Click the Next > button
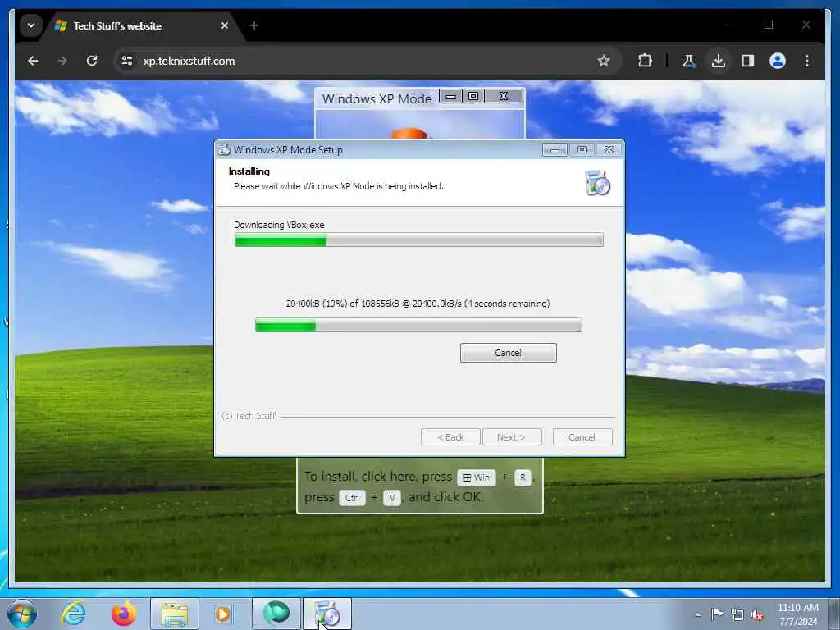 tap(512, 437)
